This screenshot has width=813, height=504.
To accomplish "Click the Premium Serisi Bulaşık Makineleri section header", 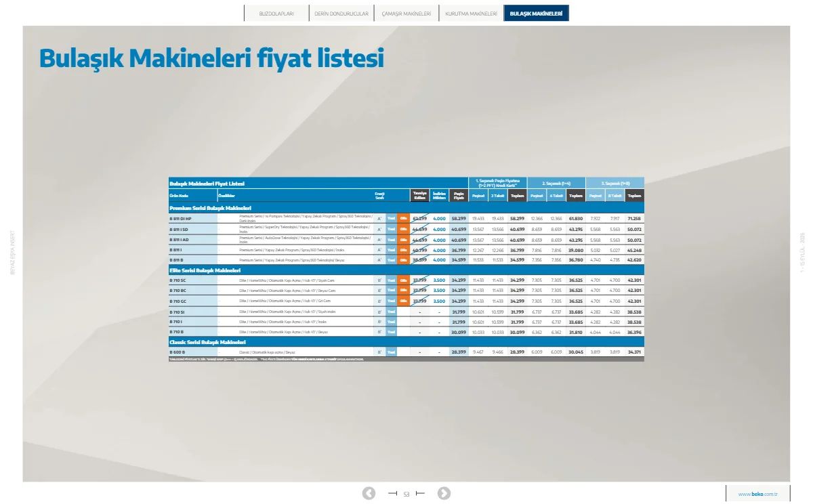I will pyautogui.click(x=210, y=208).
